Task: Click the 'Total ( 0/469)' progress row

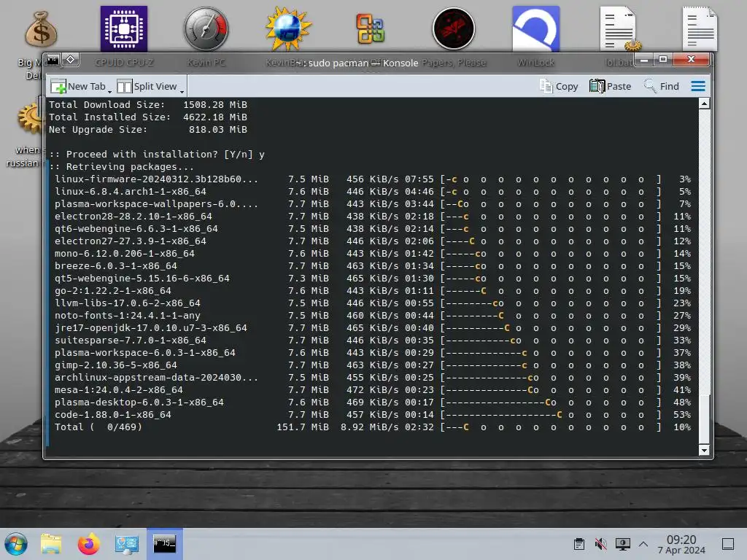Action: (373, 427)
